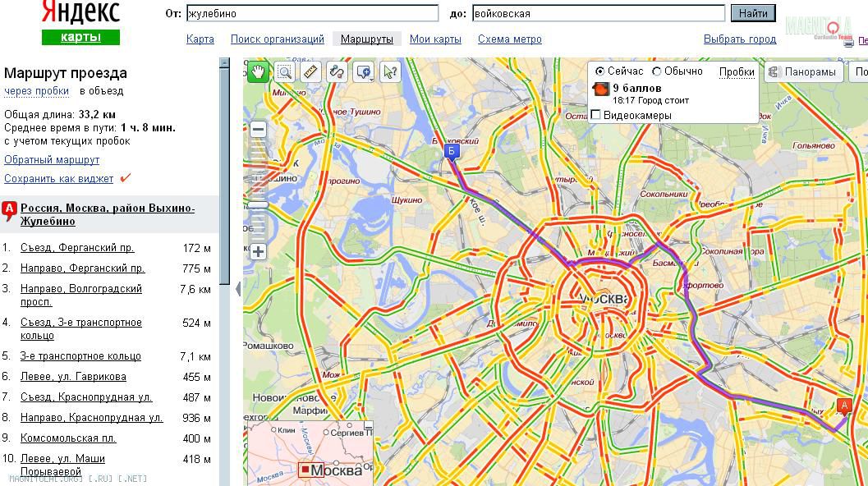
Task: Select the Сейчас radio button
Action: click(599, 71)
